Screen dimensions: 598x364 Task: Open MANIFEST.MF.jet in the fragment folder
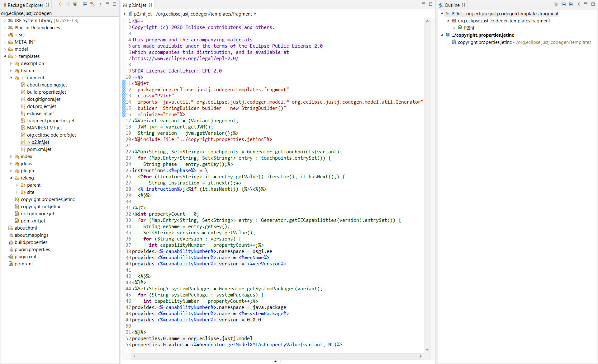pyautogui.click(x=44, y=128)
